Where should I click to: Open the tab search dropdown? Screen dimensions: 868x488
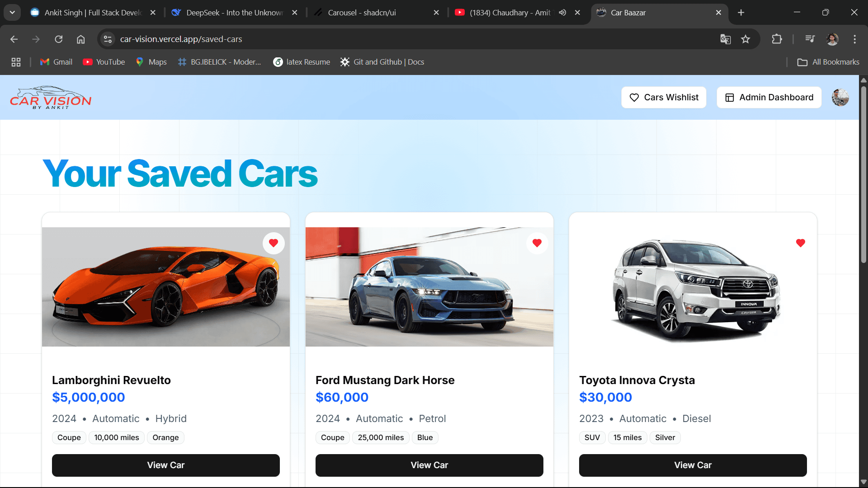tap(12, 13)
